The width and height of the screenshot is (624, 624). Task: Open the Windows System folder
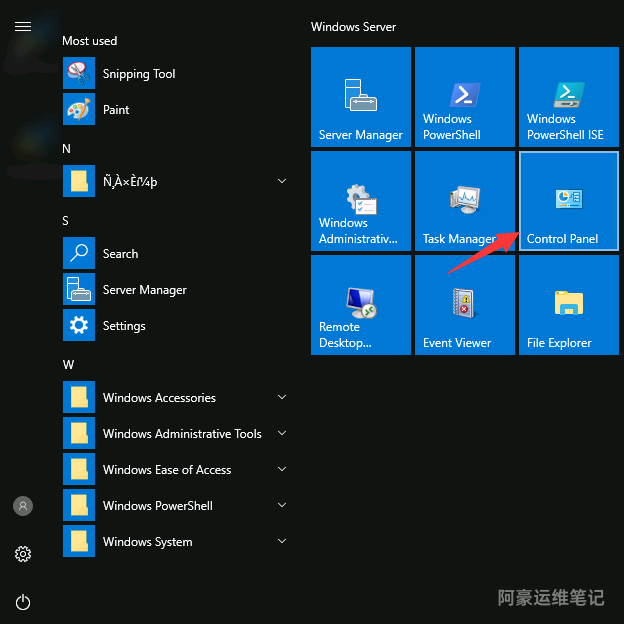(x=175, y=542)
